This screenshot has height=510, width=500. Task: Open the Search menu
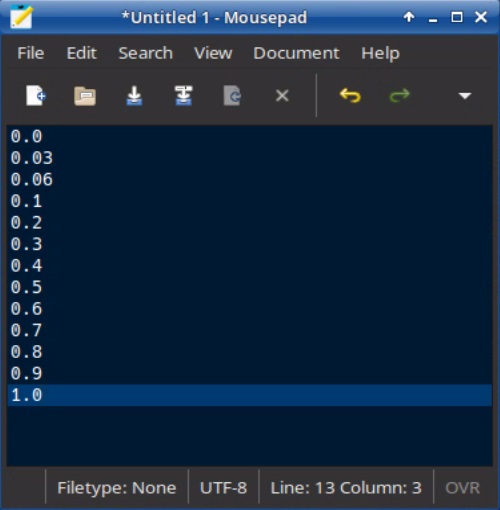click(x=146, y=53)
